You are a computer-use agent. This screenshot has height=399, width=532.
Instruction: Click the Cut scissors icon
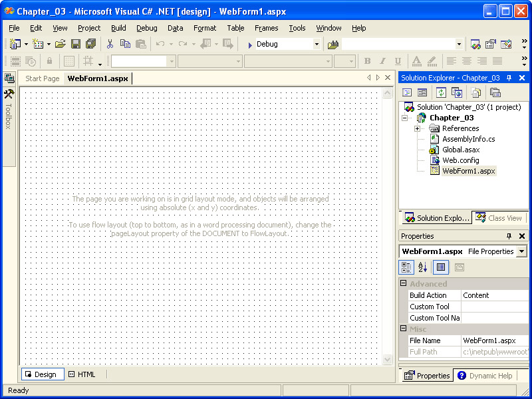tap(110, 44)
